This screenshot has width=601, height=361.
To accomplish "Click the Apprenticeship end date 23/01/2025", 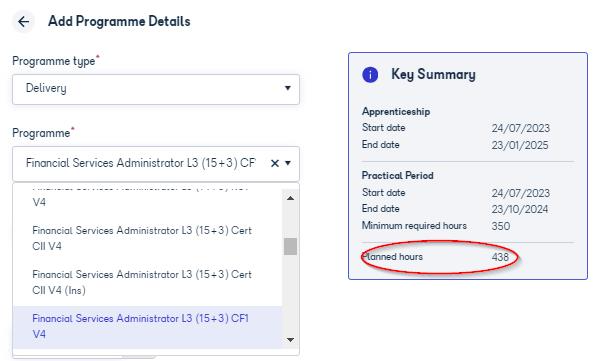I will click(520, 145).
